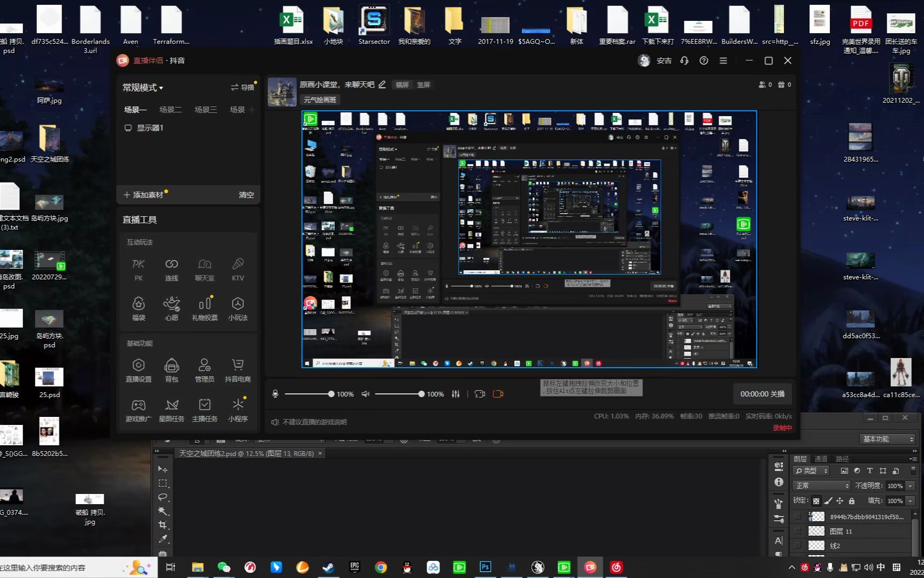Viewport: 924px width, 578px height.
Task: Toggle lock position in Layers panel
Action: point(840,501)
